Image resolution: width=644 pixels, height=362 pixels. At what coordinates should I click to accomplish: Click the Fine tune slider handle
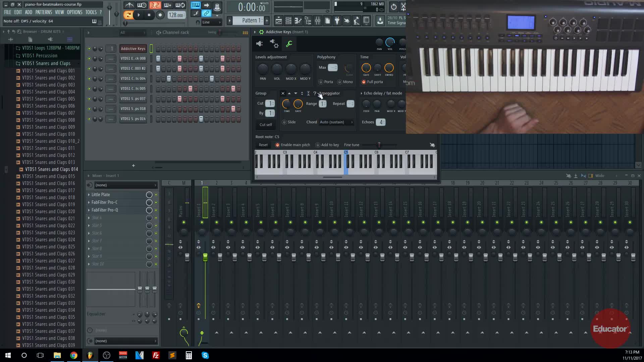coord(379,145)
